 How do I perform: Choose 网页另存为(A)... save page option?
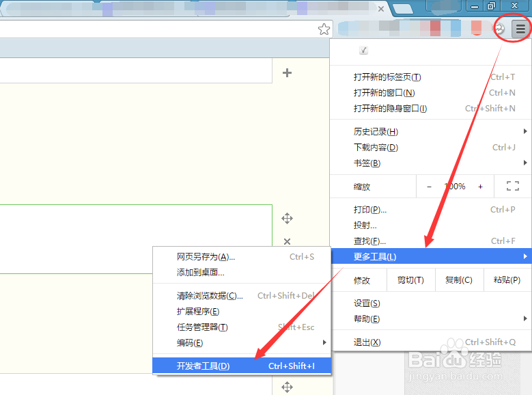(242, 257)
